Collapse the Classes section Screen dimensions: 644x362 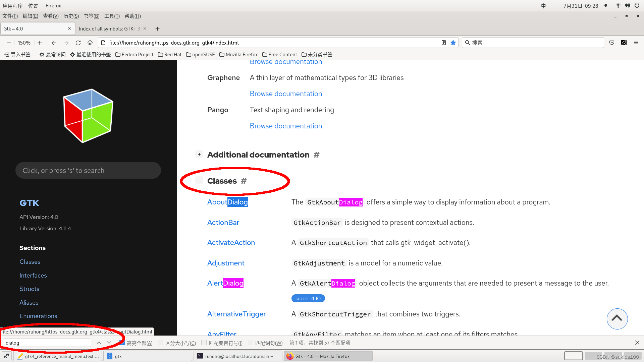[x=199, y=180]
